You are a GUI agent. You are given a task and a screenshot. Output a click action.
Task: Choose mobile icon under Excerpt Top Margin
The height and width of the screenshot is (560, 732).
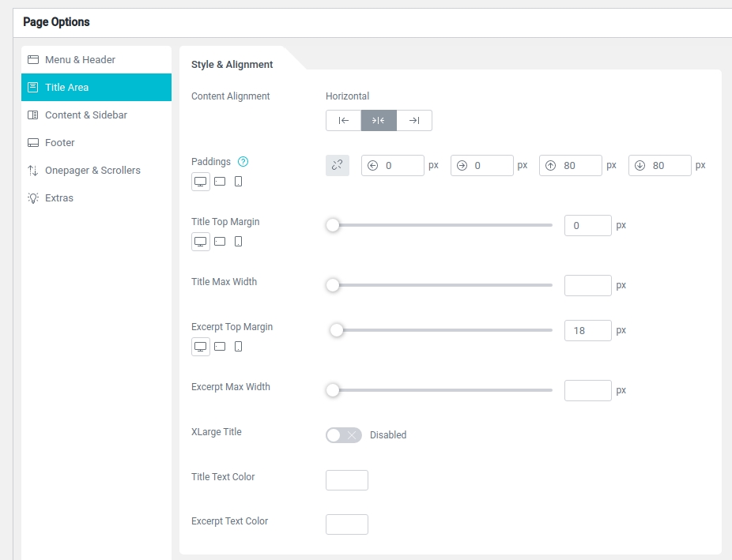[238, 347]
